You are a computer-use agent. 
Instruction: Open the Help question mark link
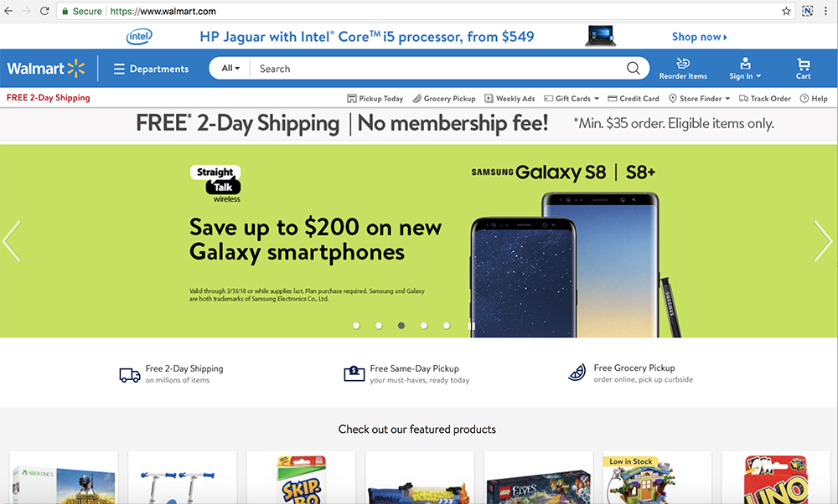[814, 98]
